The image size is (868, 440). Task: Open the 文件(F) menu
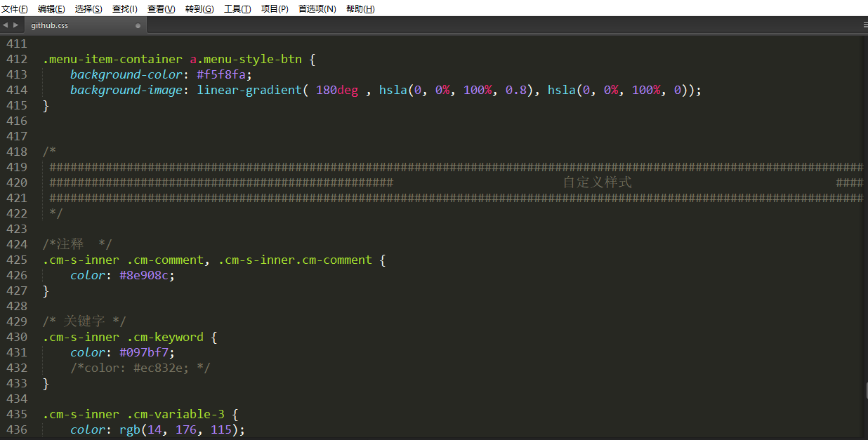(x=15, y=9)
